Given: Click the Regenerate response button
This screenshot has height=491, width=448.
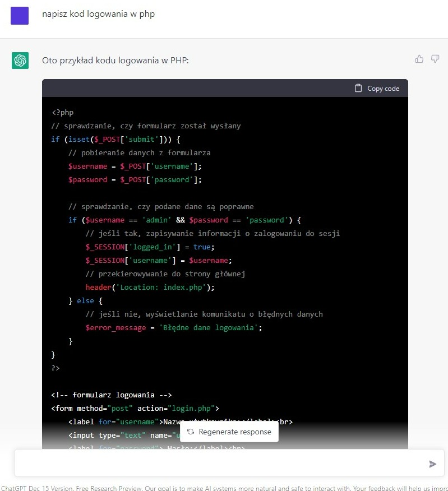Looking at the screenshot, I should point(229,432).
